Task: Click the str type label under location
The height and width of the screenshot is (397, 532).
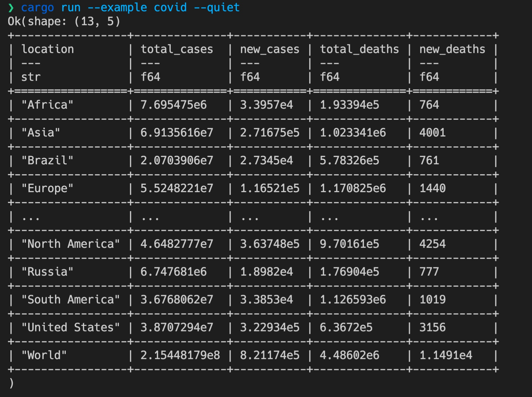Action: coord(31,77)
